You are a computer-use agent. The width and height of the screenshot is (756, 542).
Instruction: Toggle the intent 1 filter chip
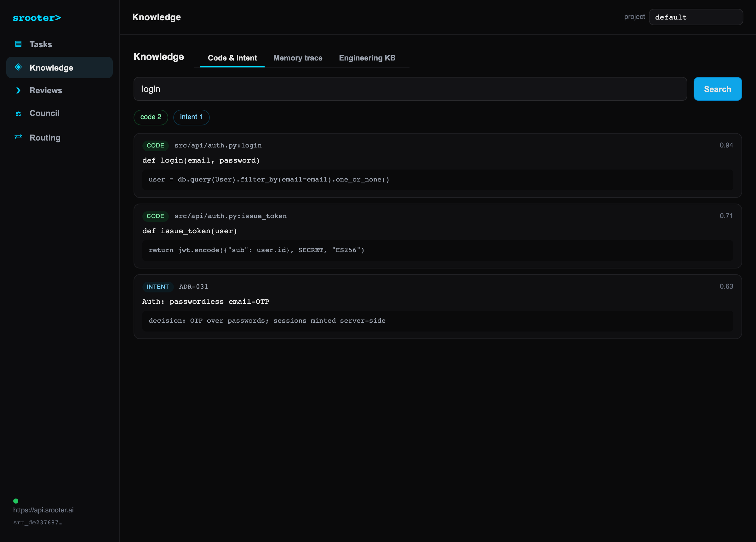[191, 117]
